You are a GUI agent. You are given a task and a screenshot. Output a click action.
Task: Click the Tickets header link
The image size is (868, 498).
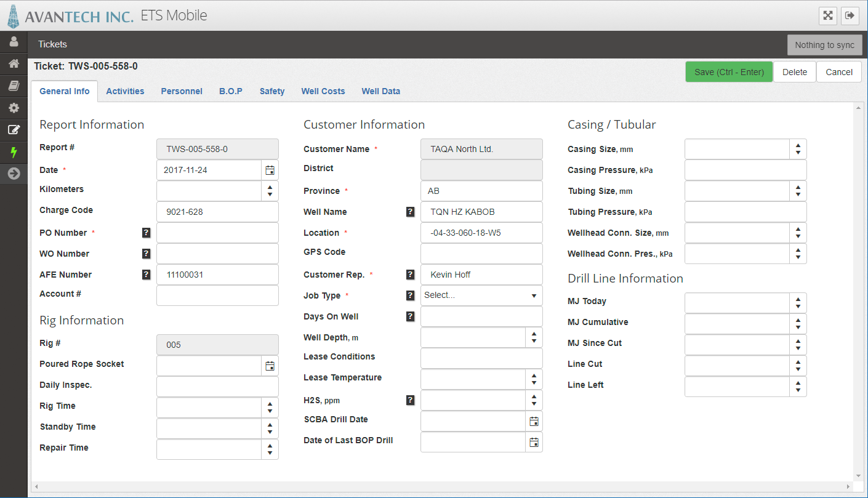point(52,44)
